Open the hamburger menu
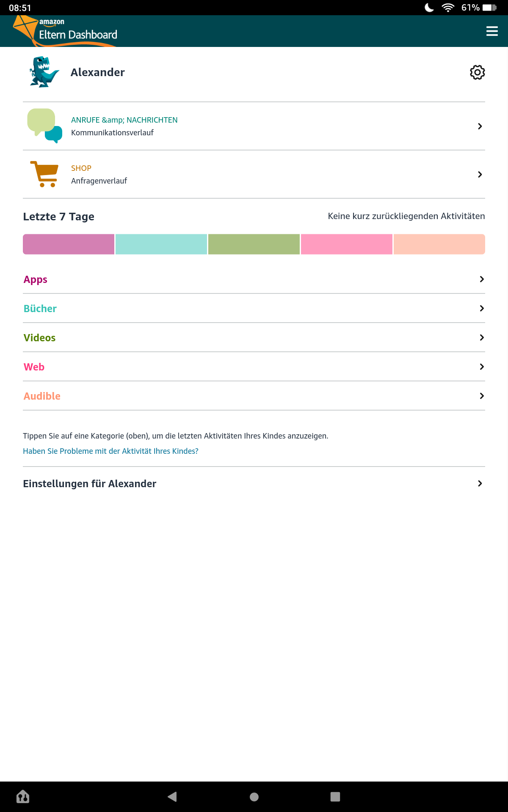Screen dimensions: 508x812 click(491, 31)
